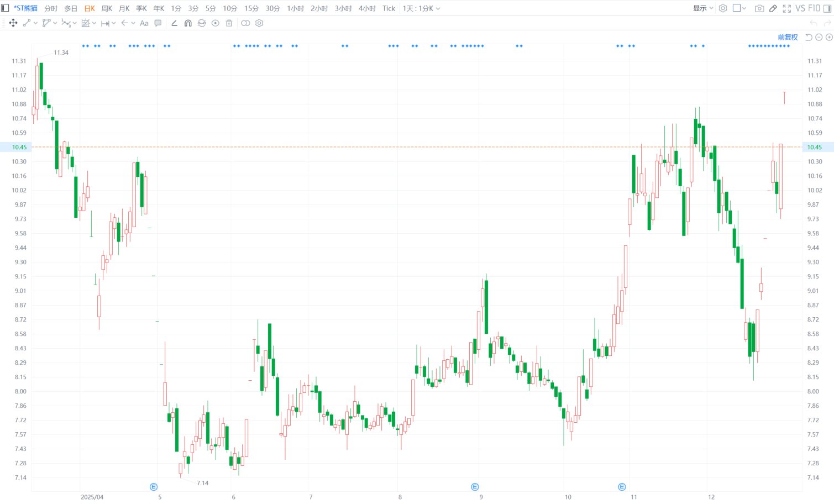The image size is (834, 504).
Task: Switch to 季K quarterly tab
Action: pyautogui.click(x=141, y=8)
